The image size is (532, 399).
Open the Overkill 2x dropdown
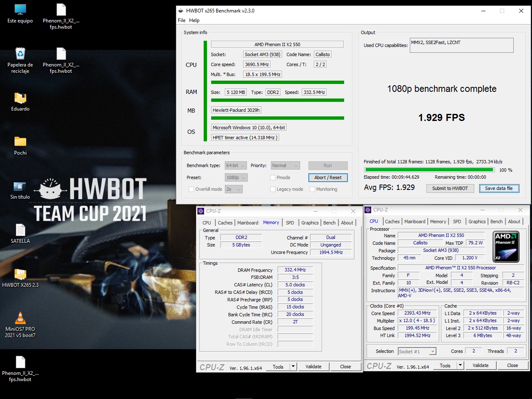click(x=234, y=189)
